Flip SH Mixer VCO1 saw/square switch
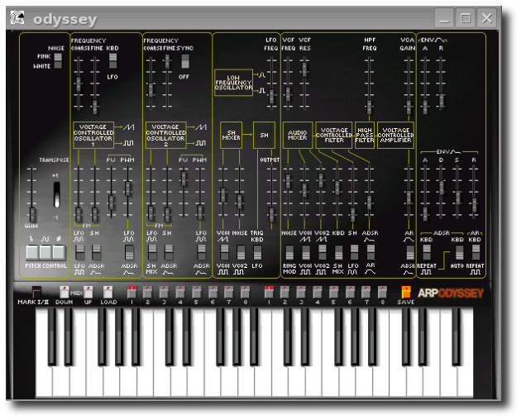The image size is (521, 420). [x=224, y=253]
